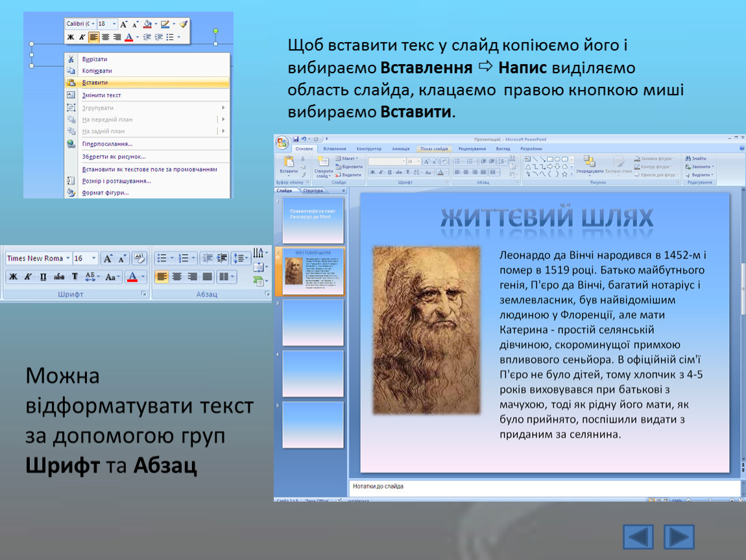Expand Шрифт dialog launcher in large group
746x560 pixels.
pyautogui.click(x=143, y=294)
